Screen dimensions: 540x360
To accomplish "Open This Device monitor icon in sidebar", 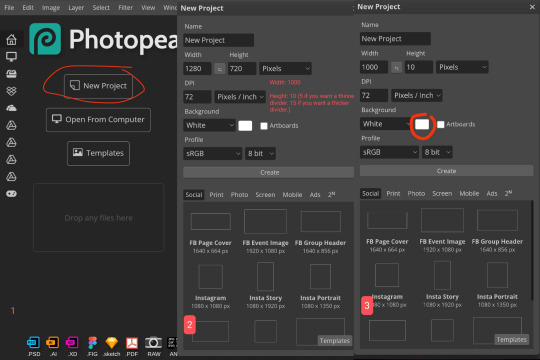I will click(x=11, y=57).
